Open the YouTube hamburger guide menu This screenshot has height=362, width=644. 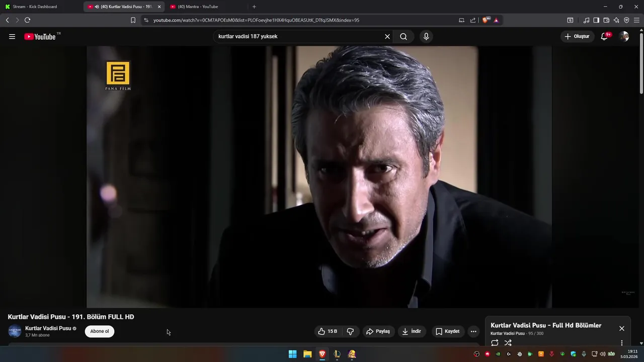[12, 36]
